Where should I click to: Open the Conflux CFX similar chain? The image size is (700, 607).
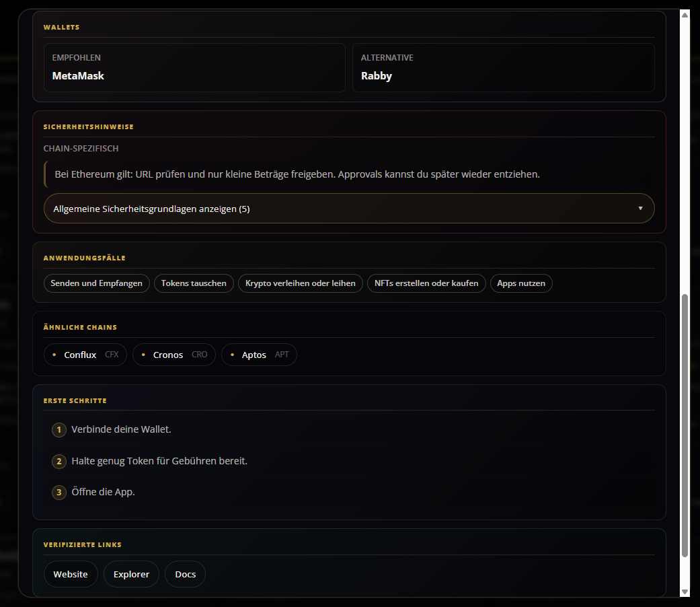click(x=85, y=355)
